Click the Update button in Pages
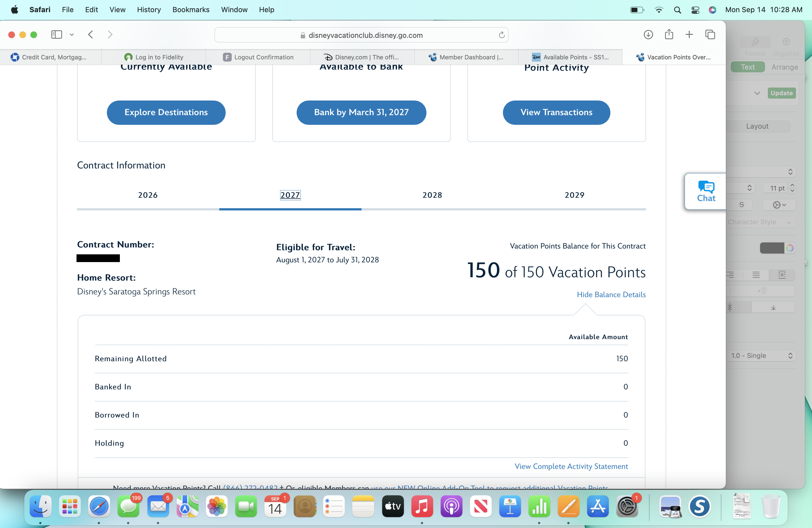This screenshot has width=812, height=528. pos(781,93)
